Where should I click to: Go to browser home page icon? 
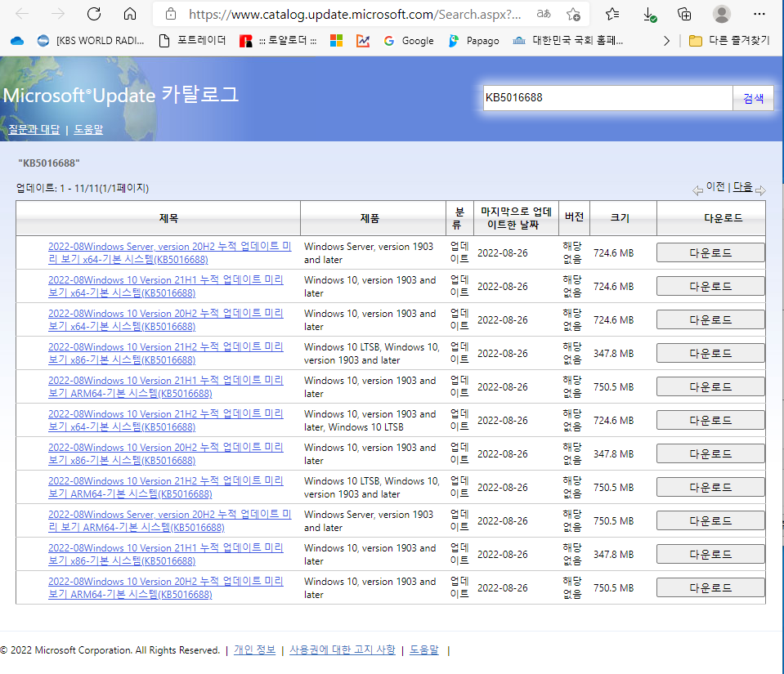[x=130, y=14]
